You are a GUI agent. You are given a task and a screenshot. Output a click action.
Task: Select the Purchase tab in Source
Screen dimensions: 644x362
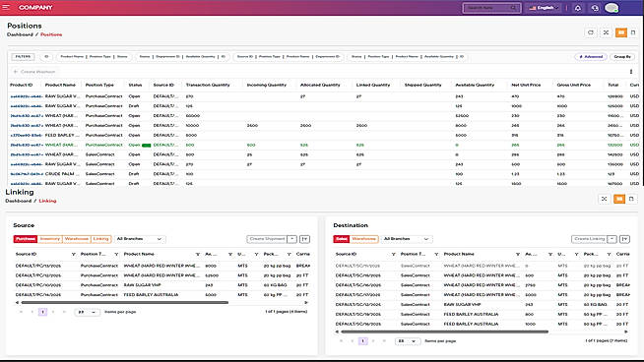click(x=25, y=239)
